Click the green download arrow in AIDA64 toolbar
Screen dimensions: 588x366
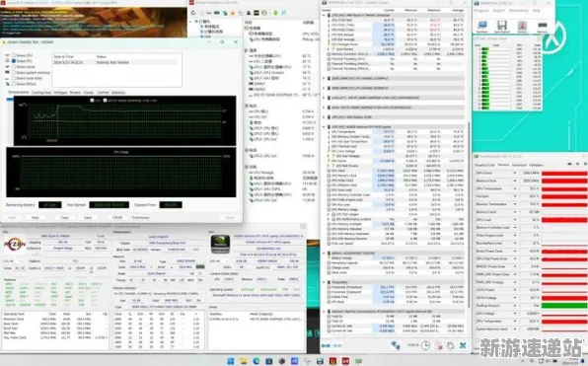click(275, 13)
